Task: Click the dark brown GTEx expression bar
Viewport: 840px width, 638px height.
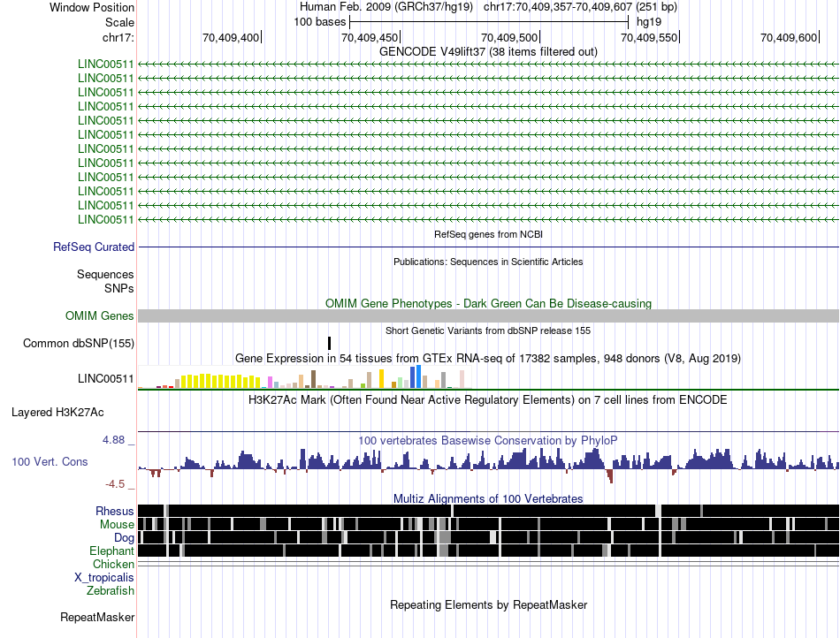Action: pos(313,379)
